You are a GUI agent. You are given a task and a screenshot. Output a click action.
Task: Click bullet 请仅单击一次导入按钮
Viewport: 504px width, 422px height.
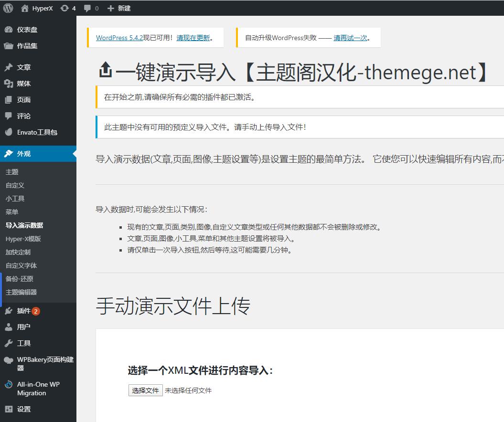(209, 250)
